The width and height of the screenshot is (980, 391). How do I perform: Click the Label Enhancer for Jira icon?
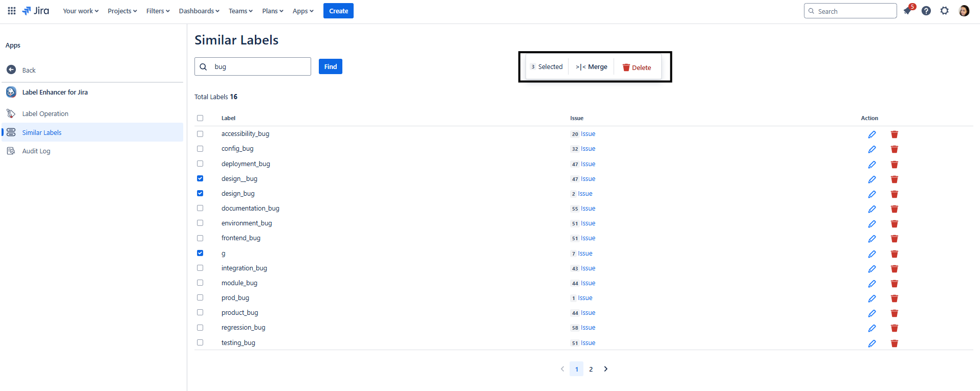11,92
